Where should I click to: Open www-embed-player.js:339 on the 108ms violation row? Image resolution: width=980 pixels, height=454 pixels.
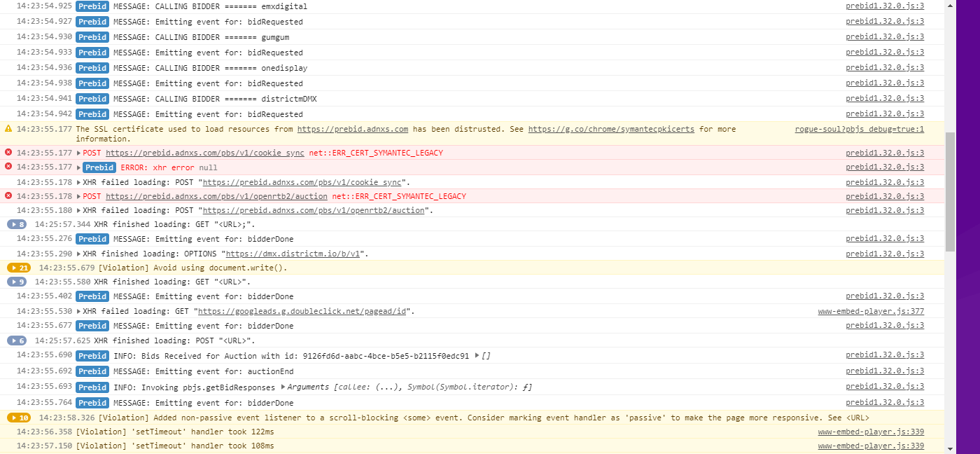point(871,446)
